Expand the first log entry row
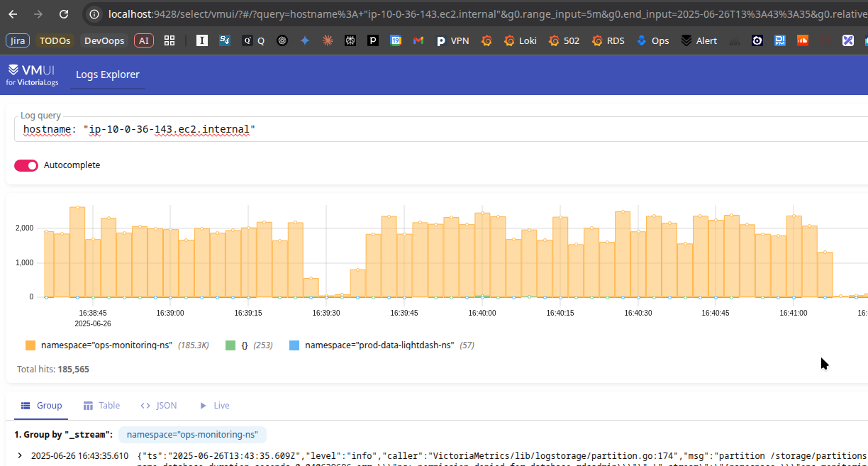 tap(20, 455)
